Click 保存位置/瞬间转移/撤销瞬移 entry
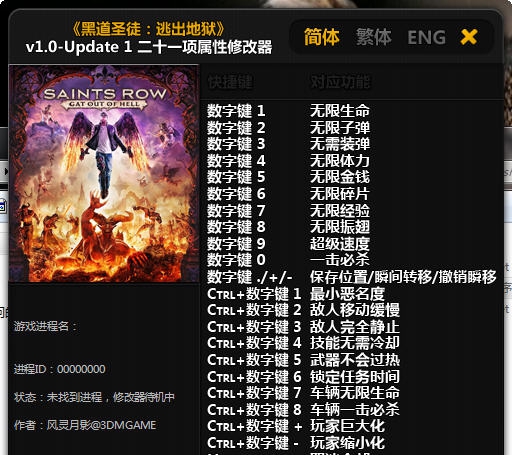 tap(403, 277)
